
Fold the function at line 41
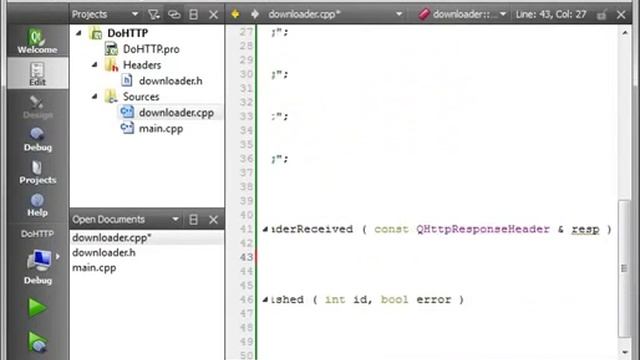click(265, 229)
